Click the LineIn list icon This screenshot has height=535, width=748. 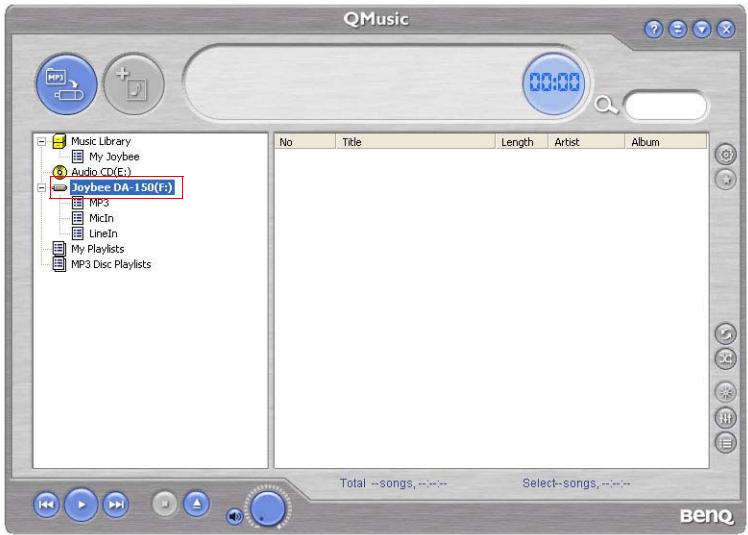tap(78, 233)
